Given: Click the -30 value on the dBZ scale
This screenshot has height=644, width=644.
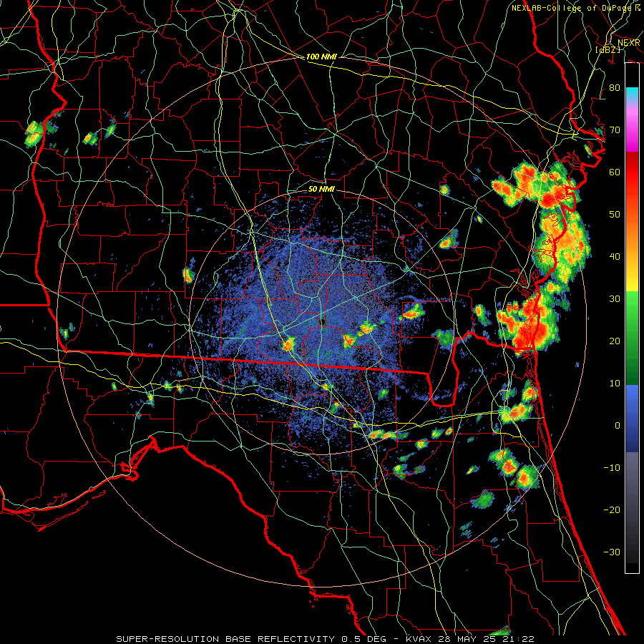Looking at the screenshot, I should pos(612,552).
